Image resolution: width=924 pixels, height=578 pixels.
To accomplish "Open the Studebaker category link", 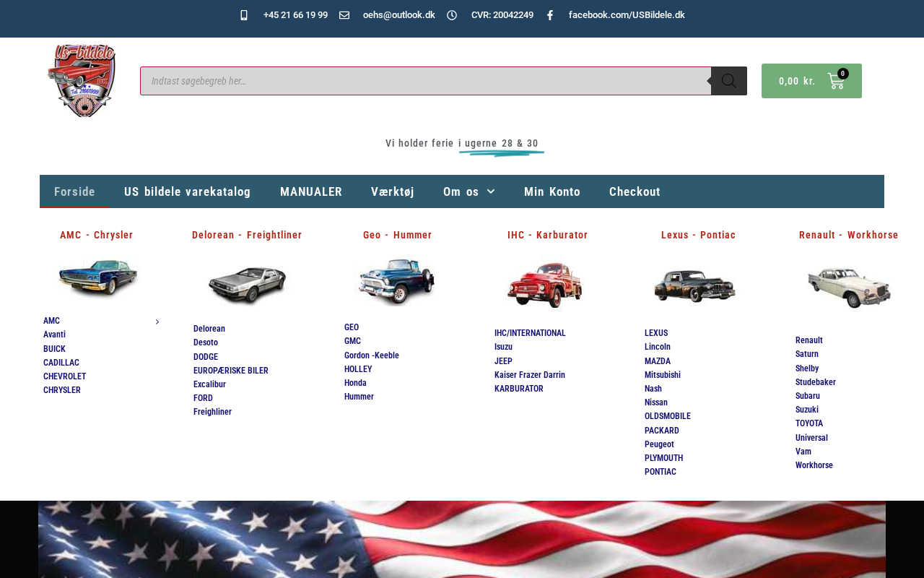I will tap(816, 382).
